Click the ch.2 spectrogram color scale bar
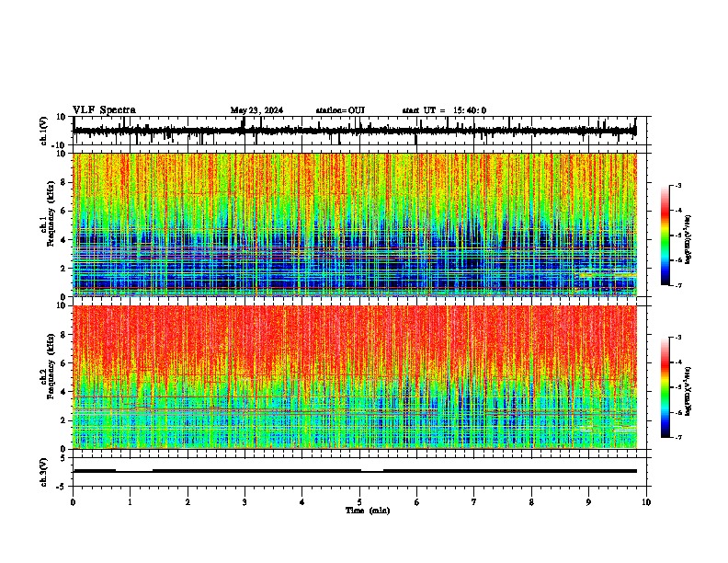This screenshot has width=728, height=563. [665, 387]
